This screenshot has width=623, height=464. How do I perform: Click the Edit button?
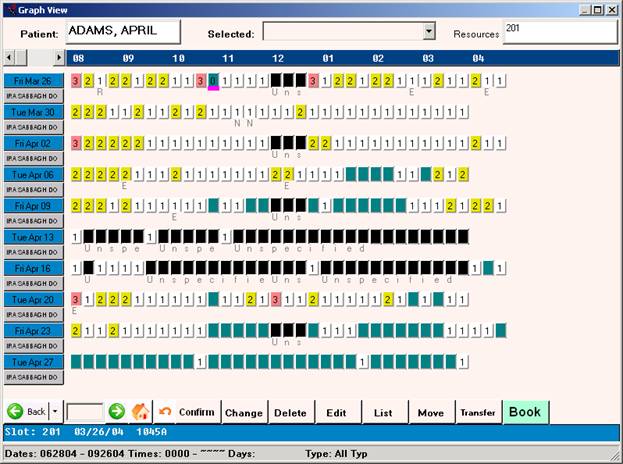[336, 412]
